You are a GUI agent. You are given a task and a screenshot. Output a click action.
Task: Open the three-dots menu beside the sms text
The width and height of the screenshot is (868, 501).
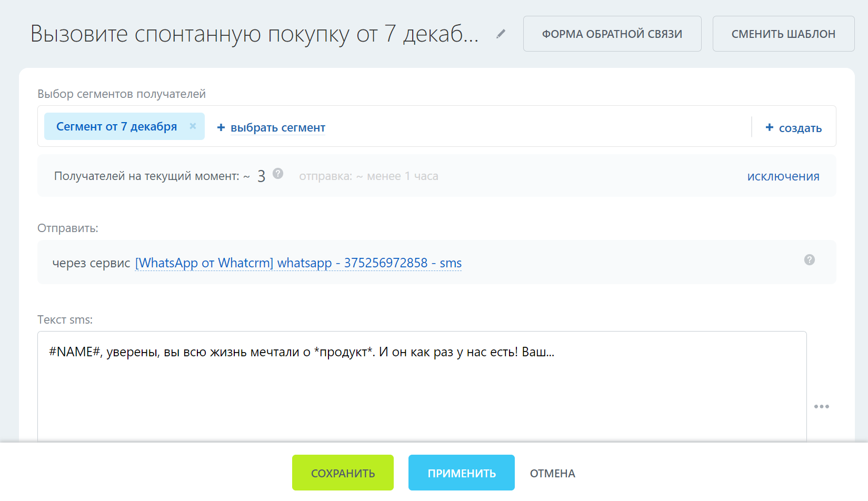821,406
